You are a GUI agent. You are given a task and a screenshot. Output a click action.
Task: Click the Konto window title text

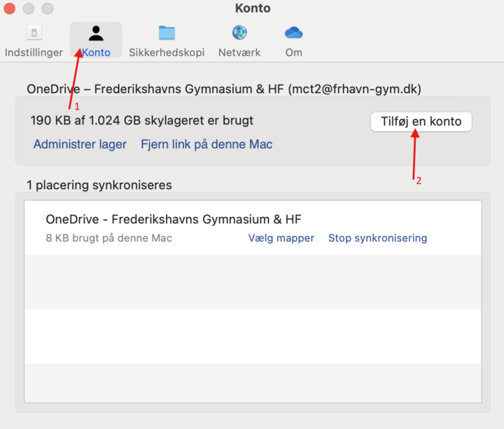point(253,8)
